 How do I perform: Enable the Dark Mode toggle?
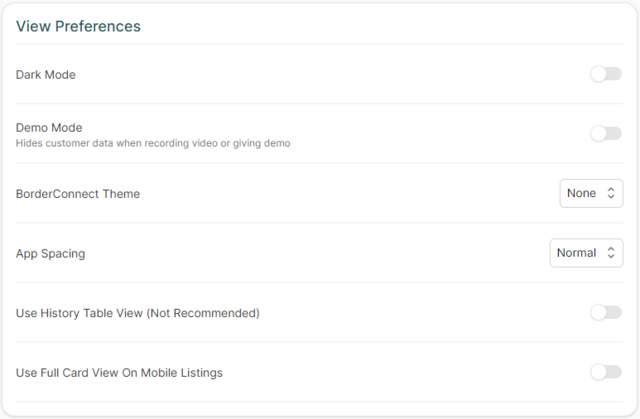(x=605, y=74)
